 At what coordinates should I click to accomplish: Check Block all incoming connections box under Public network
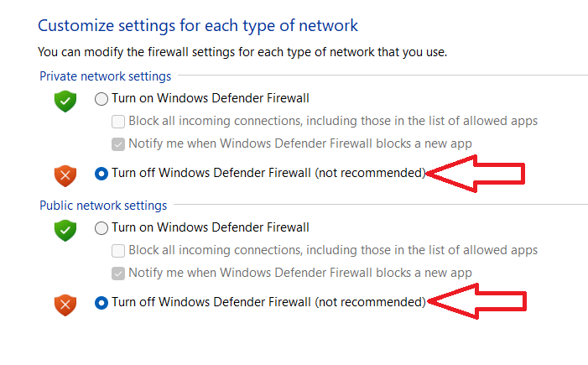pyautogui.click(x=118, y=250)
